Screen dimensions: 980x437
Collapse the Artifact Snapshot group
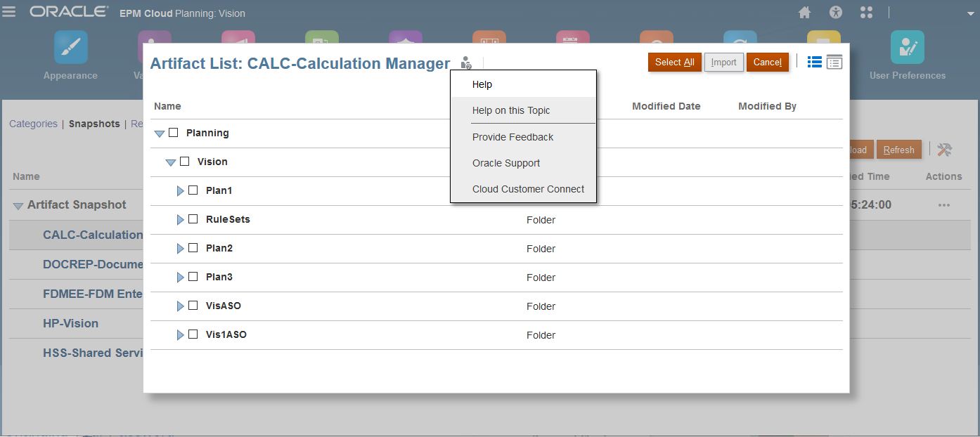17,205
